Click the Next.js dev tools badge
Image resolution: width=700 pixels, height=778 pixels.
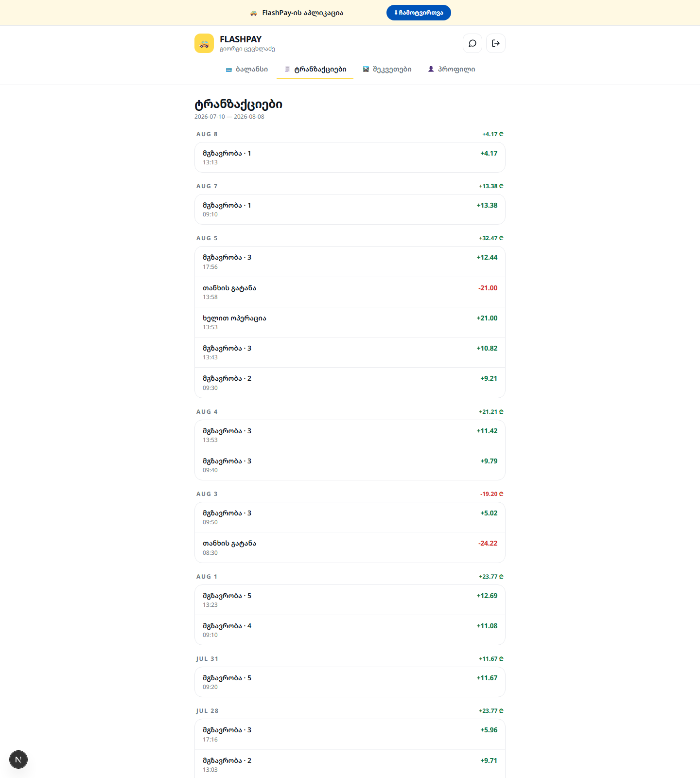click(x=18, y=760)
